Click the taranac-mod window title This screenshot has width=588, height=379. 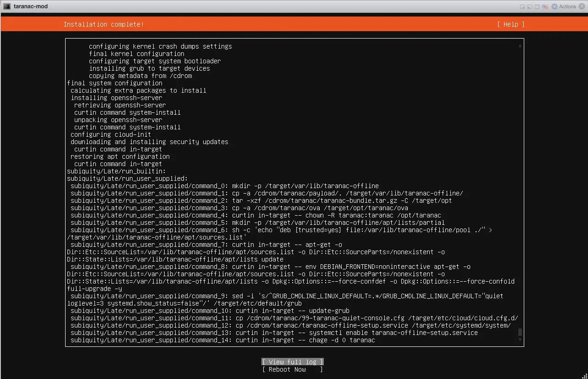pyautogui.click(x=31, y=6)
